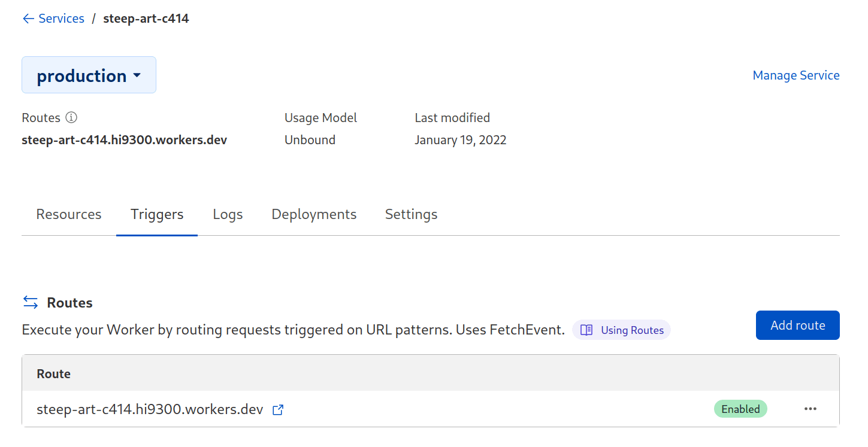Image resolution: width=868 pixels, height=447 pixels.
Task: Click the Routes section arrows icon
Action: 31,302
